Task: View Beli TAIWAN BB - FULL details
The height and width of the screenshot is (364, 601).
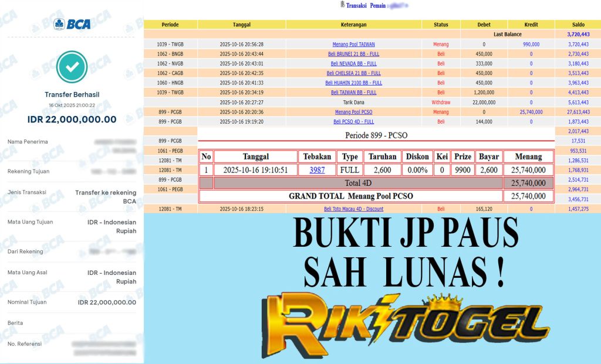Action: coord(353,92)
